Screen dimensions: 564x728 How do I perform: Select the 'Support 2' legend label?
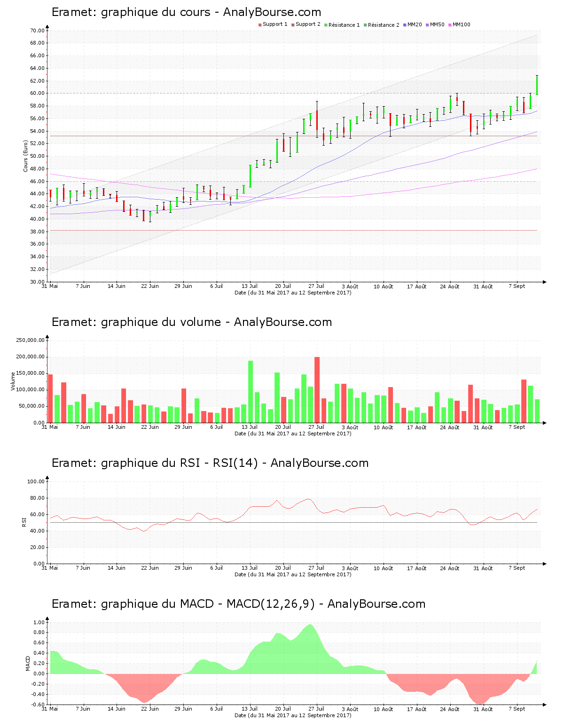pos(308,24)
